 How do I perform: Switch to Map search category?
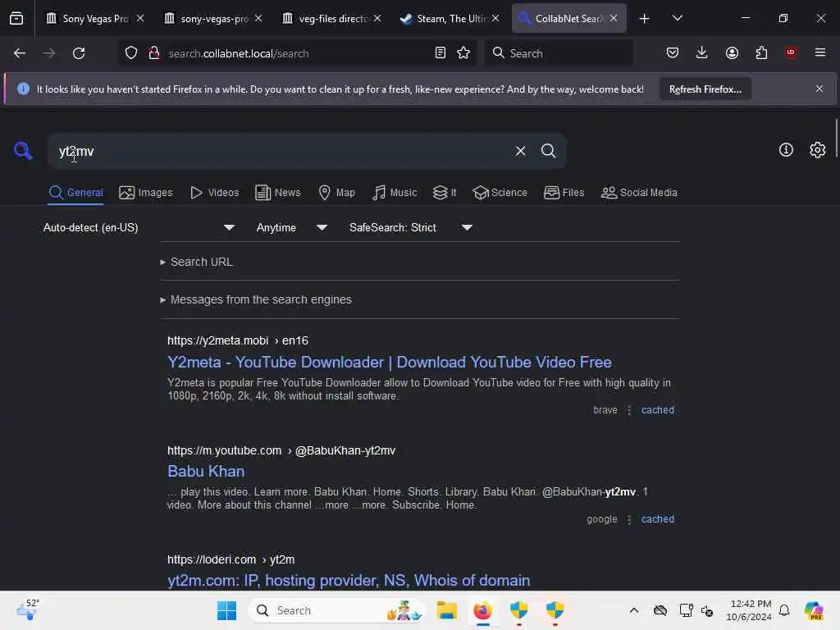click(336, 192)
